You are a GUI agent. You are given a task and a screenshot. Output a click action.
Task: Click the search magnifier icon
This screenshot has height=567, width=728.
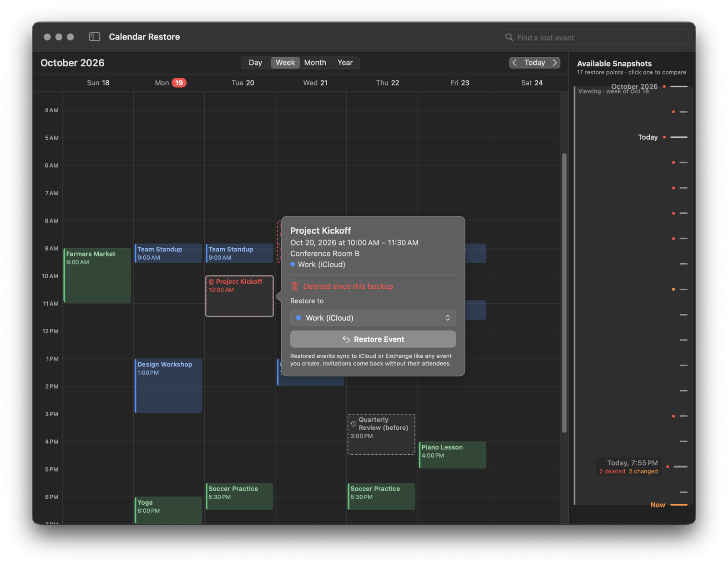(509, 37)
